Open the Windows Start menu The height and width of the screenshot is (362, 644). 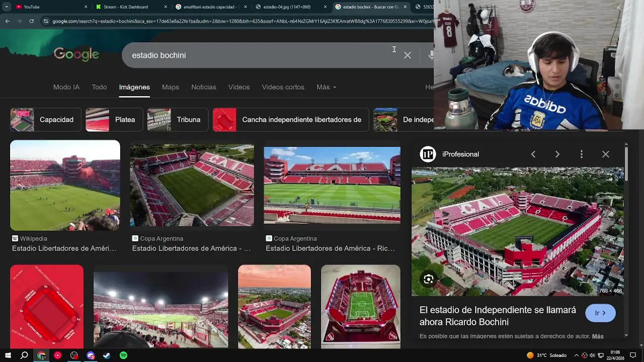(8, 355)
